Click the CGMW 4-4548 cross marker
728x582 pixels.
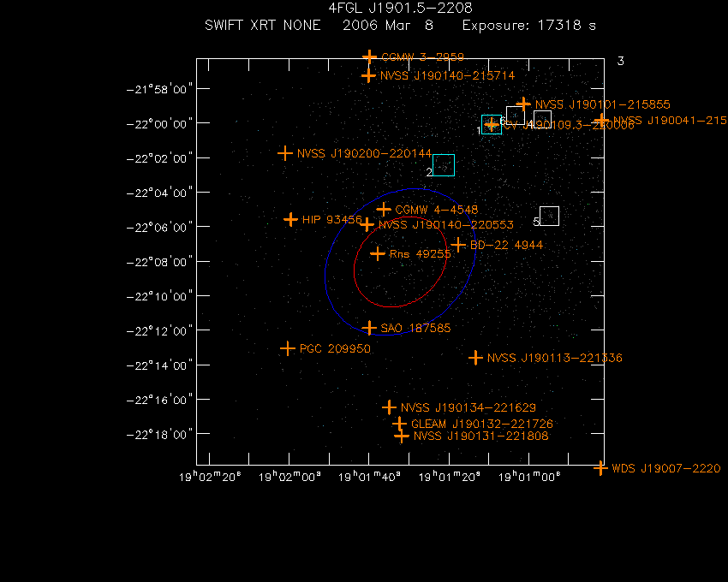pos(384,210)
